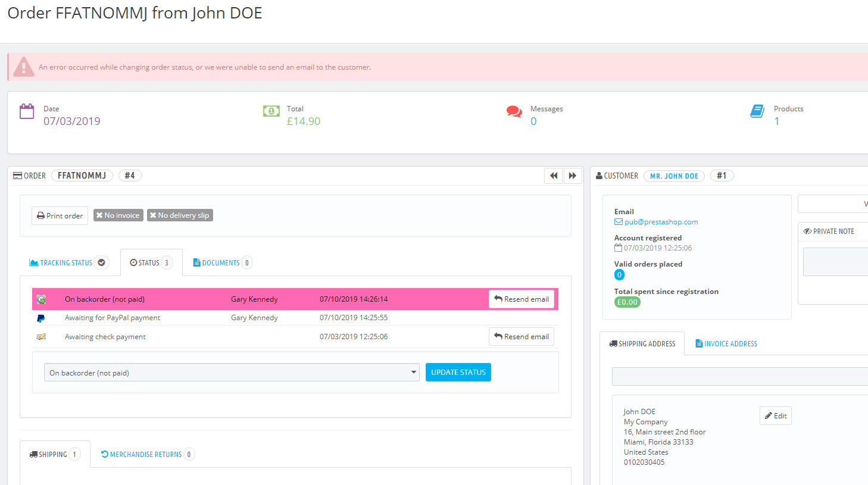Click the Awaiting check payment status text

(x=105, y=337)
